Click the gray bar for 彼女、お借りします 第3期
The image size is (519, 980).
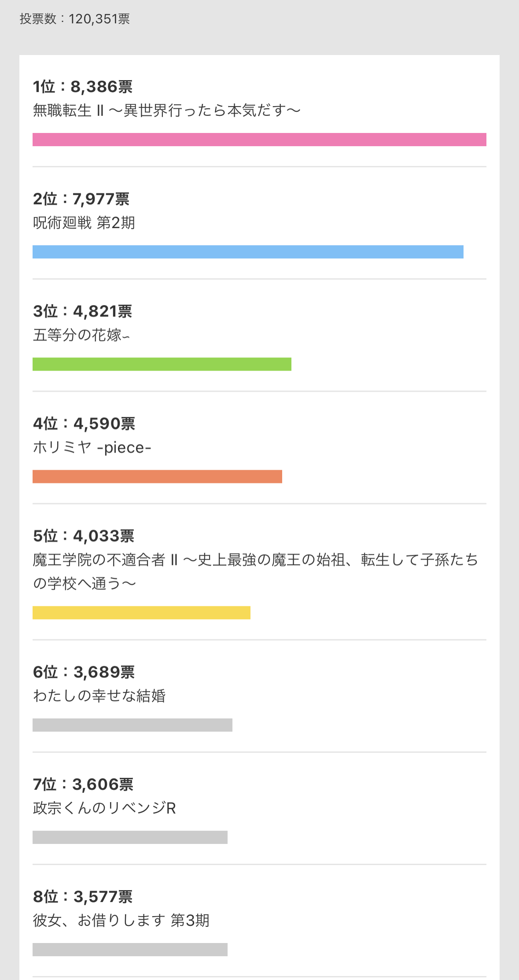click(130, 950)
